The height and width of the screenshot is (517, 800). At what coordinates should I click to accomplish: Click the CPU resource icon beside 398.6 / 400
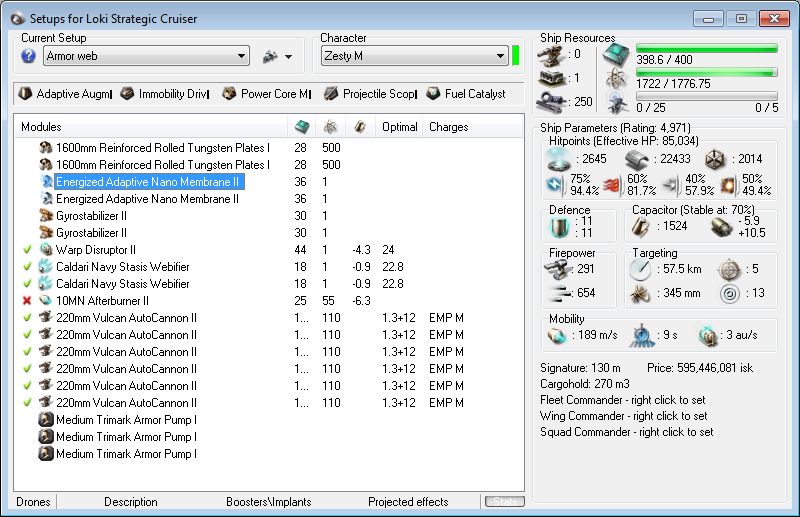point(616,55)
